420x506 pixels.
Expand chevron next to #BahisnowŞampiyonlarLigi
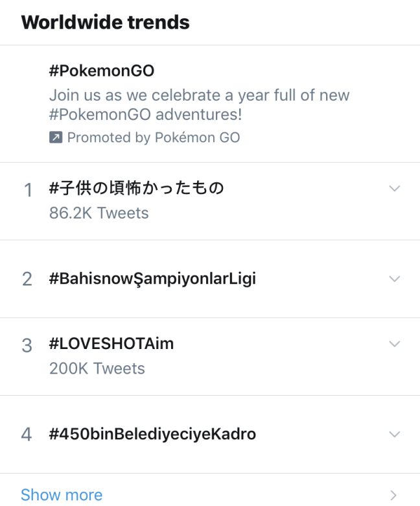point(394,279)
